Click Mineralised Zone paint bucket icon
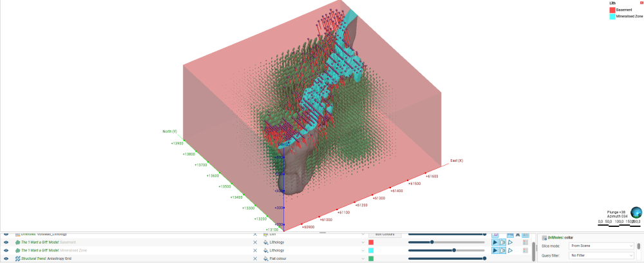 pos(265,250)
